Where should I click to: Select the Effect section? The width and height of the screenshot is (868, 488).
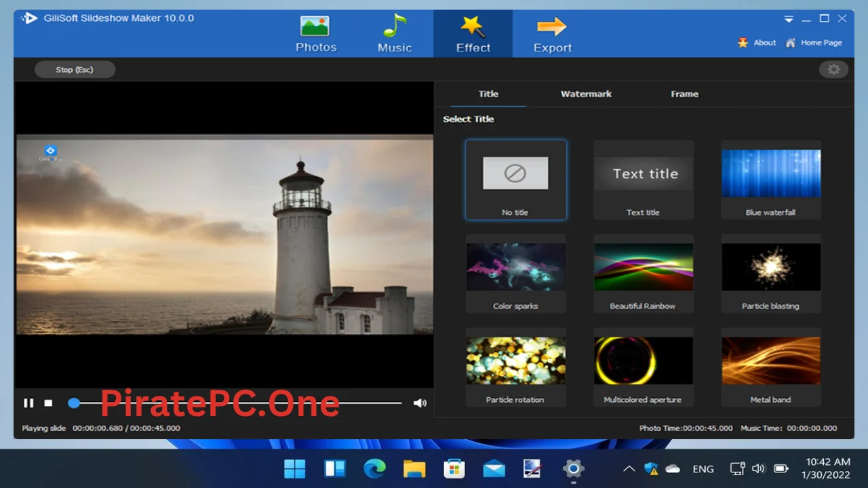point(473,34)
